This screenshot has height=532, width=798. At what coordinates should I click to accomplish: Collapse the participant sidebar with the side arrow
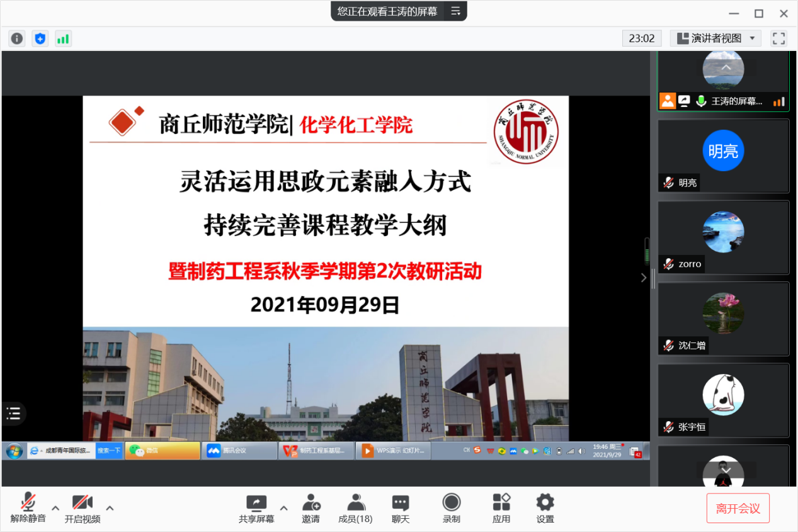pos(643,278)
